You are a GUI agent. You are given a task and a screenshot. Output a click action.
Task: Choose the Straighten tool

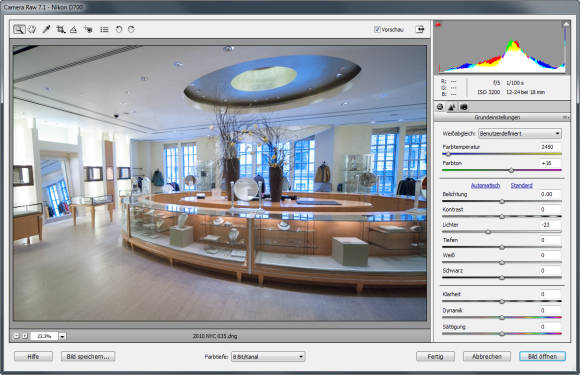tap(73, 29)
